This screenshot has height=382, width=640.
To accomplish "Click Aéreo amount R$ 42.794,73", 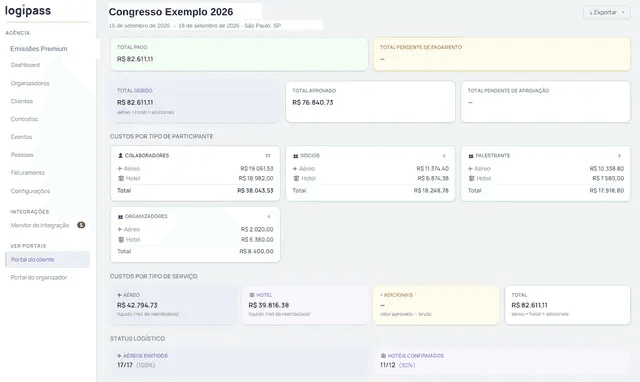I will tap(137, 305).
